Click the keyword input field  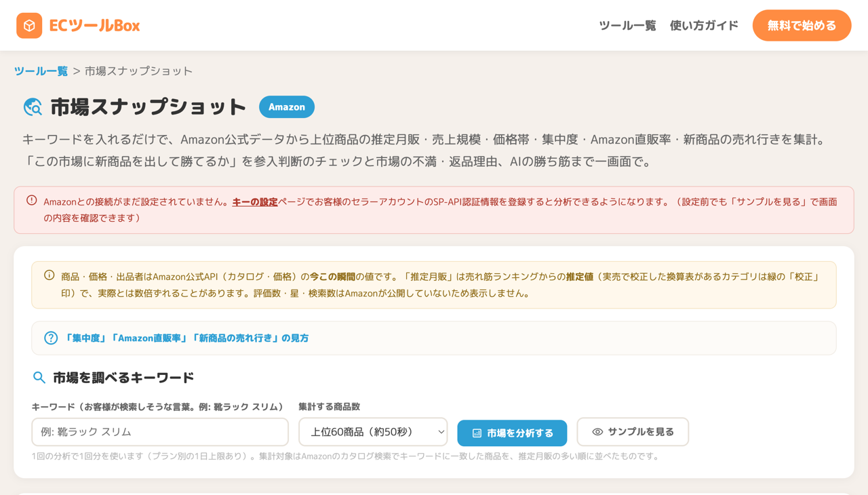point(160,432)
